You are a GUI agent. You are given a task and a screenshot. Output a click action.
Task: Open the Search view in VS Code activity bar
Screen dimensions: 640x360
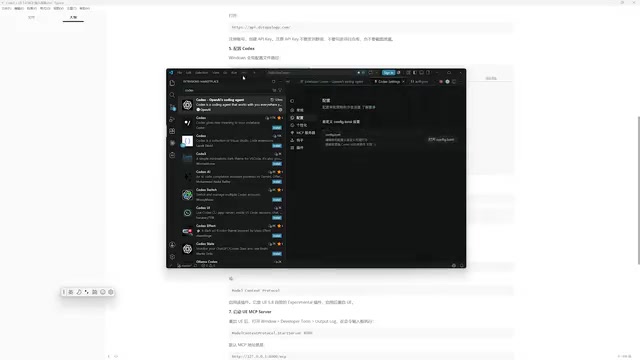click(172, 95)
